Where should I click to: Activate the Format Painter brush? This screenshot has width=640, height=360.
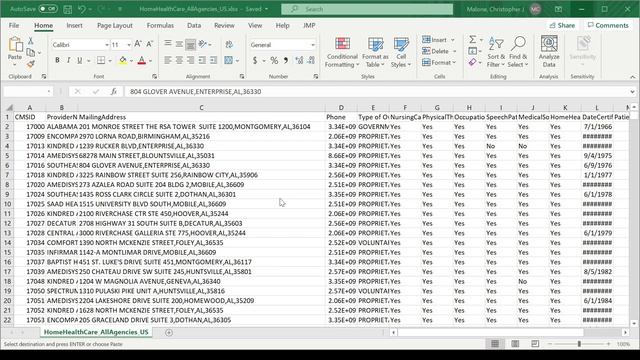(x=31, y=64)
